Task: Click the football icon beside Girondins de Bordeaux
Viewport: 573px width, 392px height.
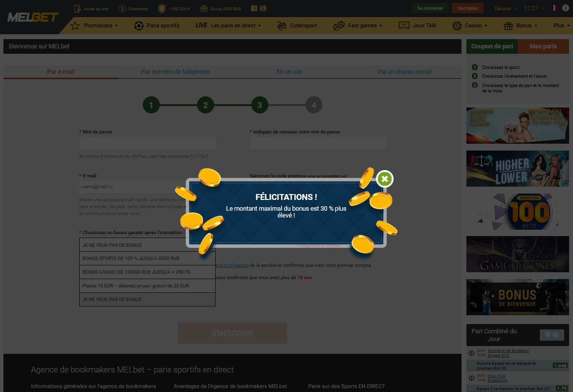Action: [471, 353]
